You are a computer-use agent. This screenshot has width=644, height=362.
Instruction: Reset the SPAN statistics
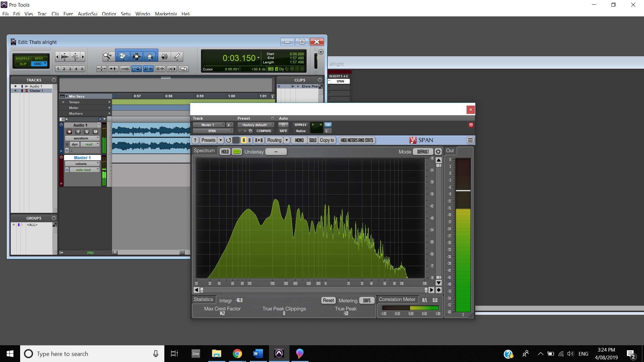(328, 301)
